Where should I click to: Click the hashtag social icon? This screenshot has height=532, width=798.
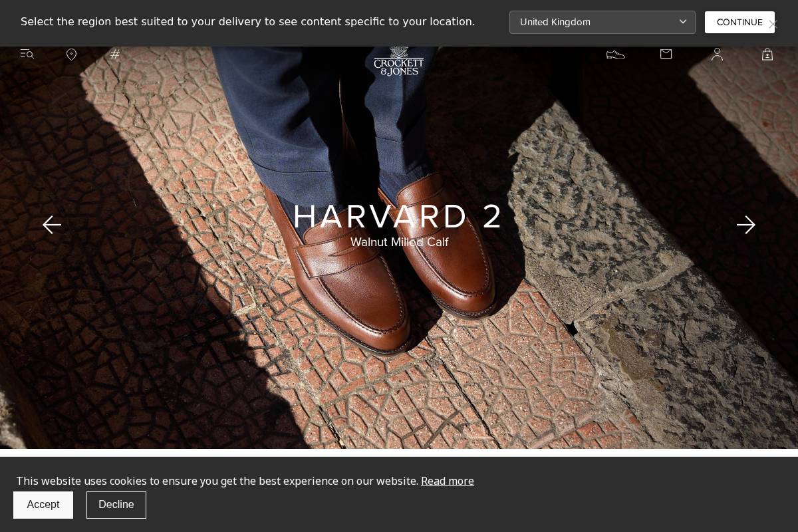pos(115,54)
